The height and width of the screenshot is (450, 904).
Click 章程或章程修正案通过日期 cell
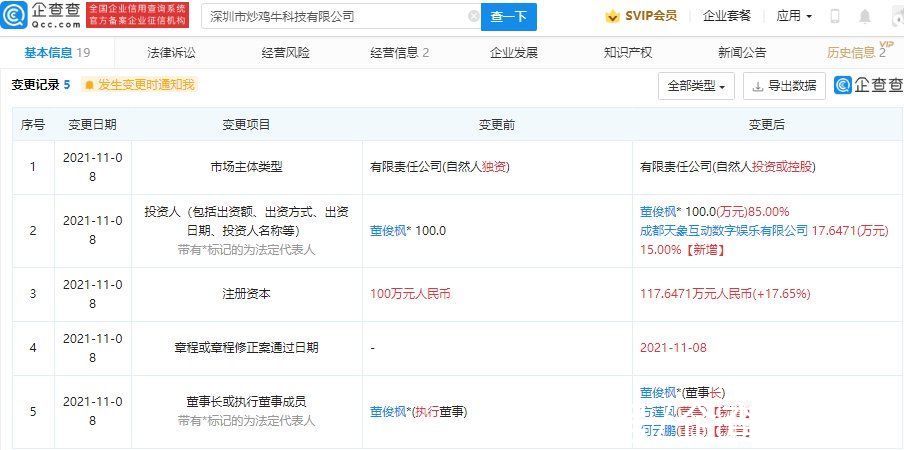click(x=247, y=348)
